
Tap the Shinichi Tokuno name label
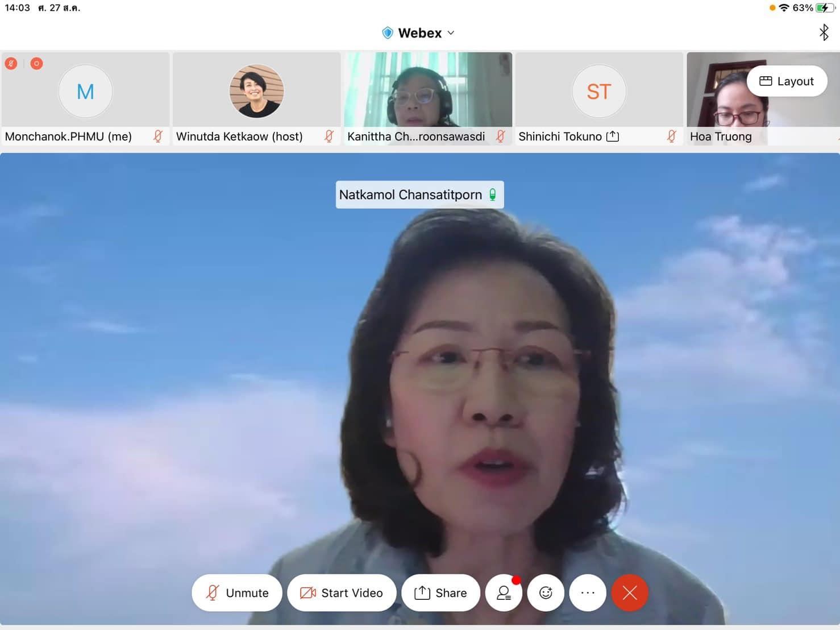(560, 136)
